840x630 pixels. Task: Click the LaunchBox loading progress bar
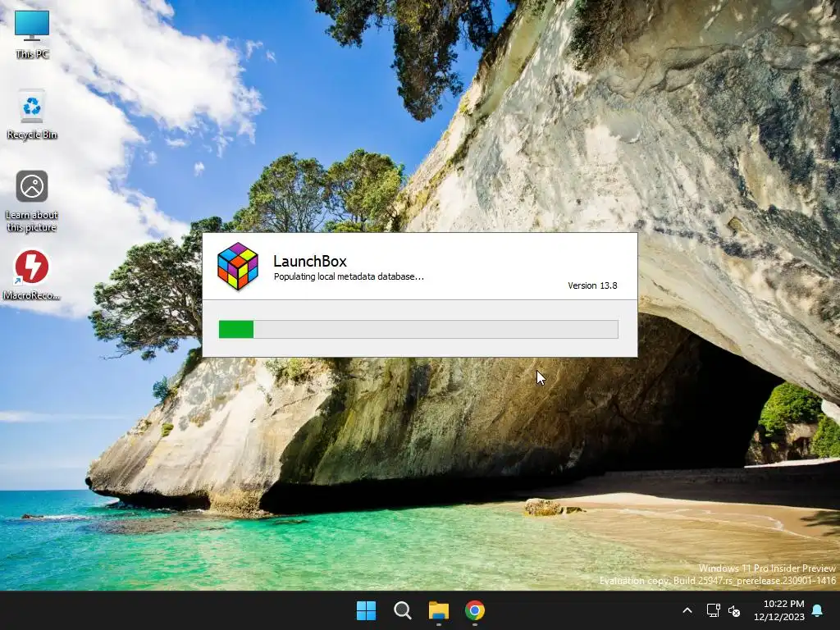[418, 329]
